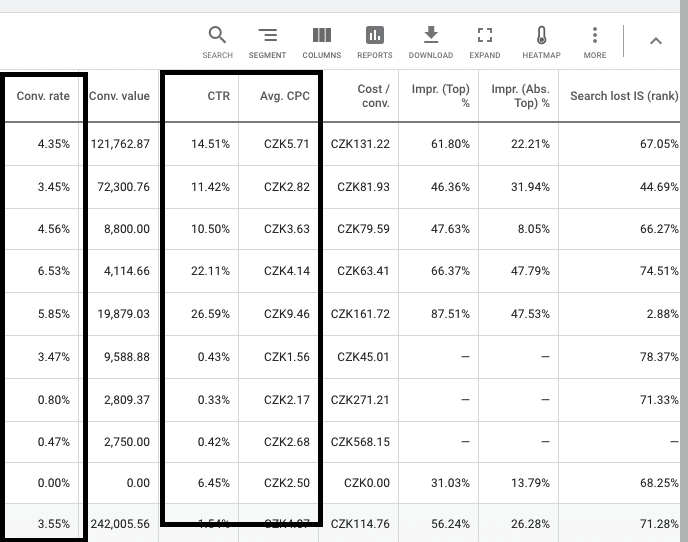Select the CZK5.71 Avg. CPC cell
The width and height of the screenshot is (688, 542).
click(x=287, y=144)
